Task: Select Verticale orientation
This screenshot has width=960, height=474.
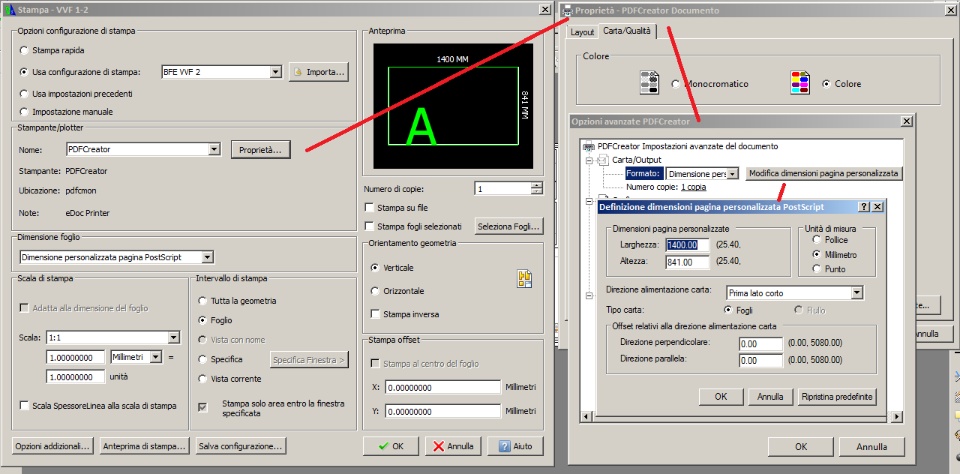Action: point(375,268)
